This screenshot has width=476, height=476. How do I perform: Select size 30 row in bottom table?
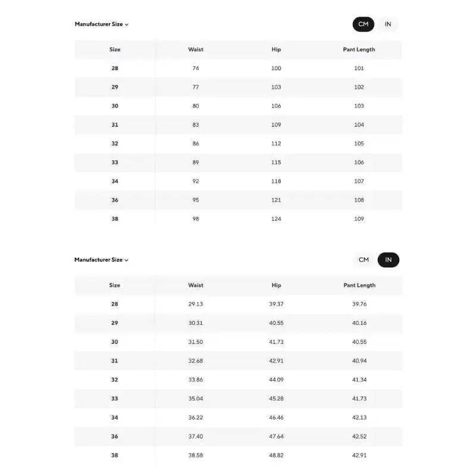239,342
